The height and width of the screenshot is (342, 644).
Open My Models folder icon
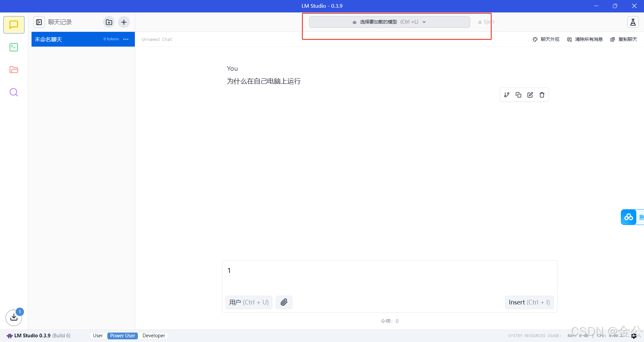[14, 70]
